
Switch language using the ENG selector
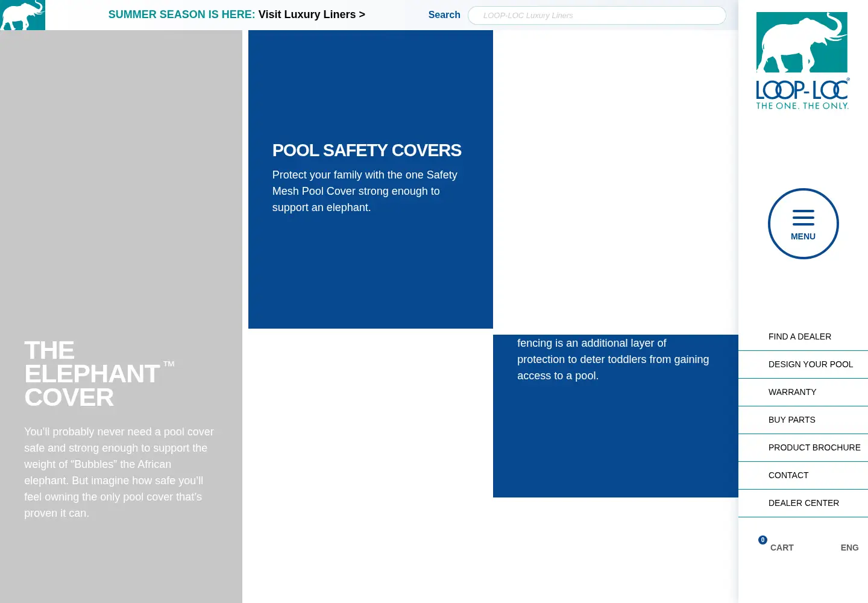[849, 548]
